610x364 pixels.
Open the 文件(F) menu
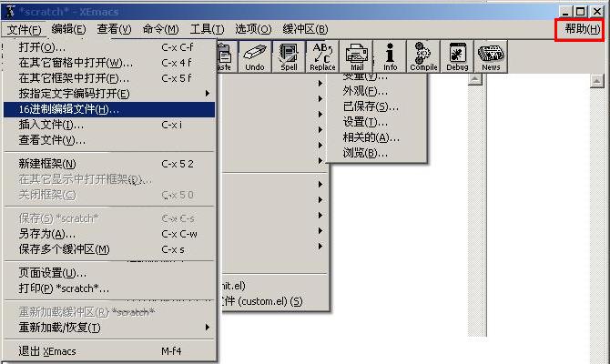tap(24, 29)
